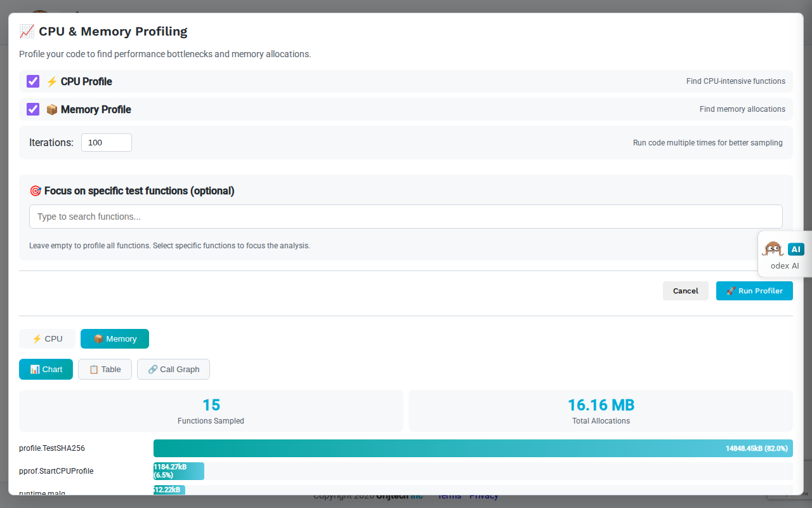
Task: Open the Terms link in the footer
Action: tap(449, 495)
